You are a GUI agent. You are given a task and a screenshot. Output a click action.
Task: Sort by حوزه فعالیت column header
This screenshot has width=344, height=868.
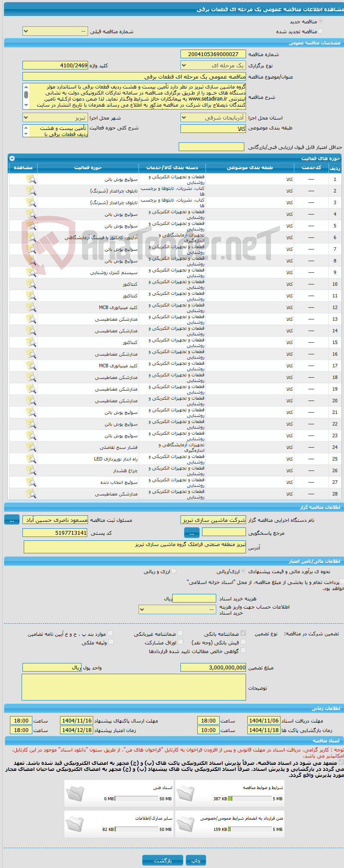pos(88,167)
